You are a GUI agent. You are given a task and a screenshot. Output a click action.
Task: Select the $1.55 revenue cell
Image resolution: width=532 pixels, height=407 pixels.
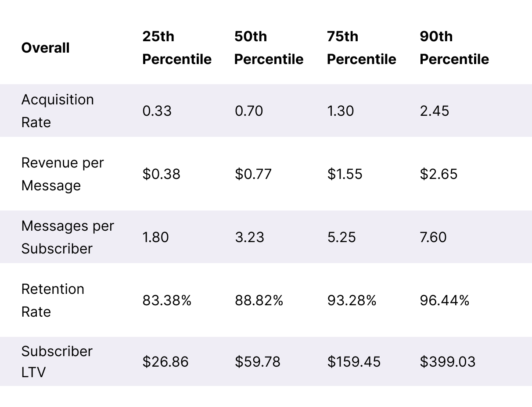pyautogui.click(x=345, y=174)
